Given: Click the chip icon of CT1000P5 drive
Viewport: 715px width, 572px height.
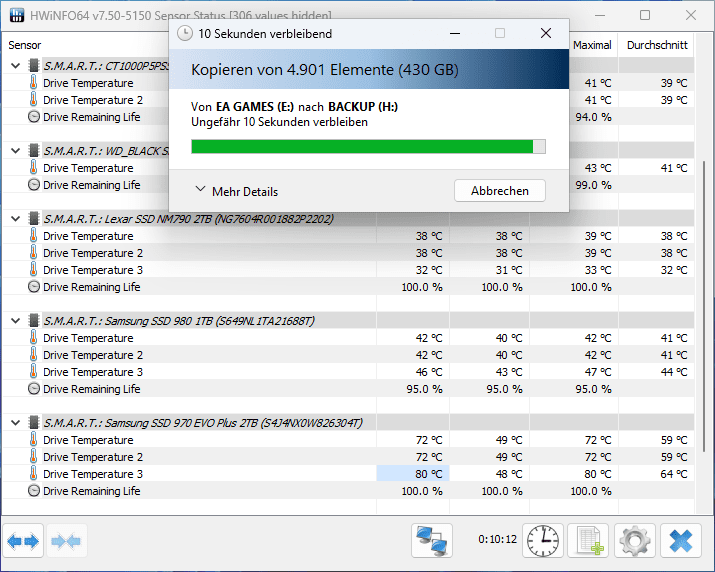Looking at the screenshot, I should coord(34,66).
